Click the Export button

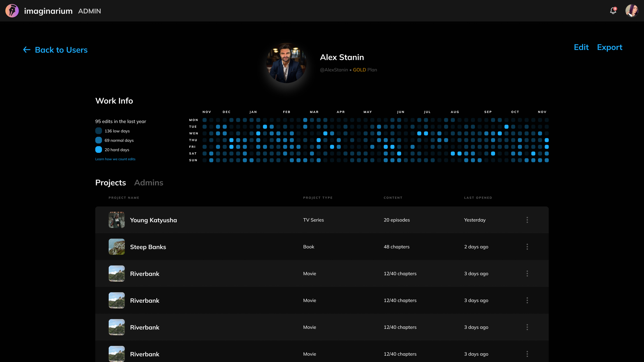point(610,47)
